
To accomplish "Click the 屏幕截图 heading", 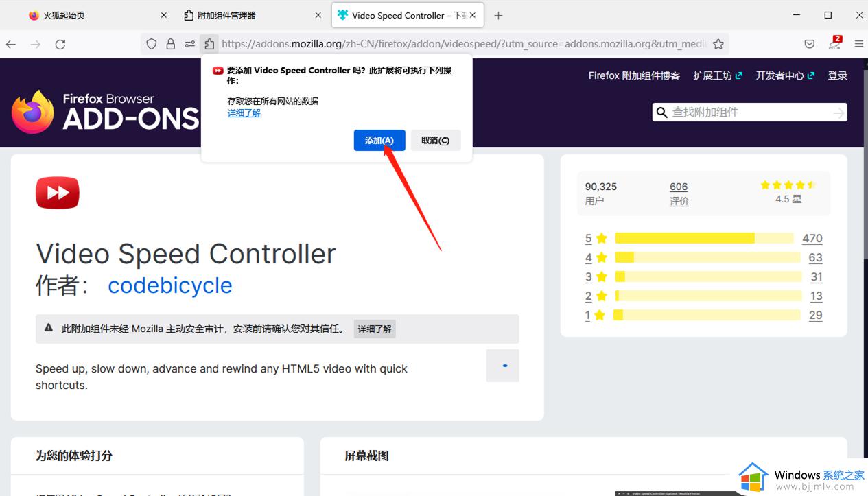I will tap(367, 456).
